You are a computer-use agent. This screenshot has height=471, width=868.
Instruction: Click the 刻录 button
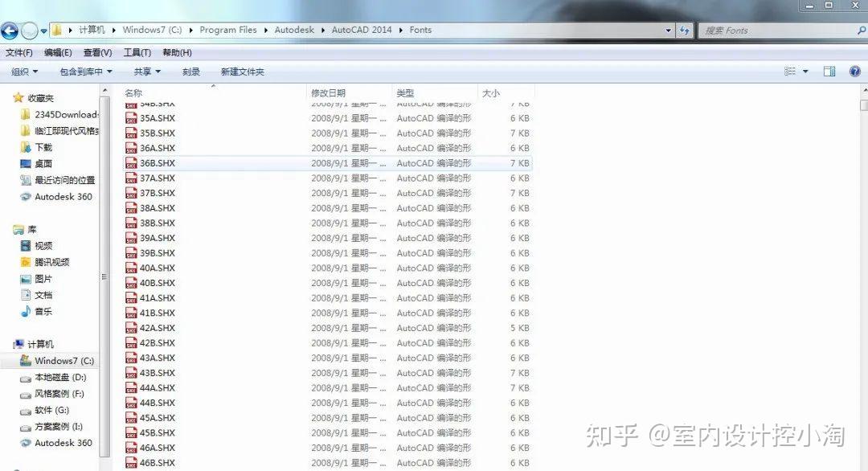[191, 72]
